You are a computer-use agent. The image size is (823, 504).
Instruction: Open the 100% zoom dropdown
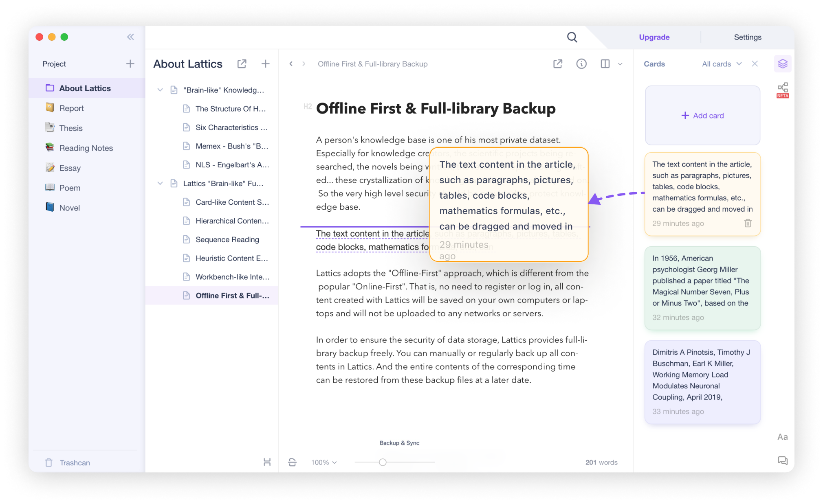pos(324,462)
